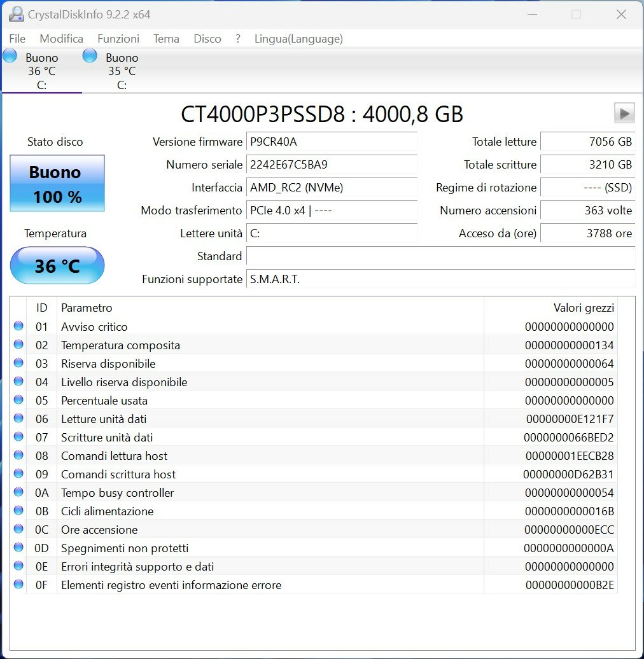Select the Tempo busy controller parameter text
Viewport: 644px width, 659px height.
click(x=117, y=492)
